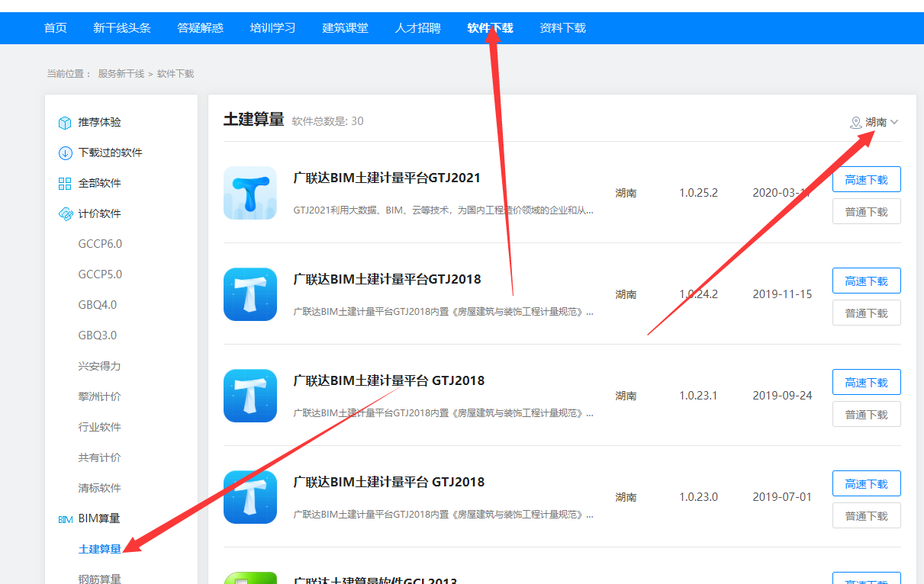Select BIM算量 category label
Screen dimensions: 924x584
(x=99, y=518)
